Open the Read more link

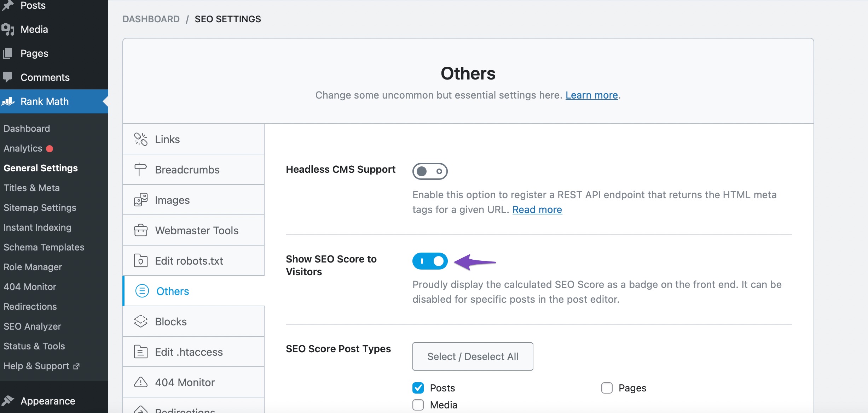click(537, 210)
